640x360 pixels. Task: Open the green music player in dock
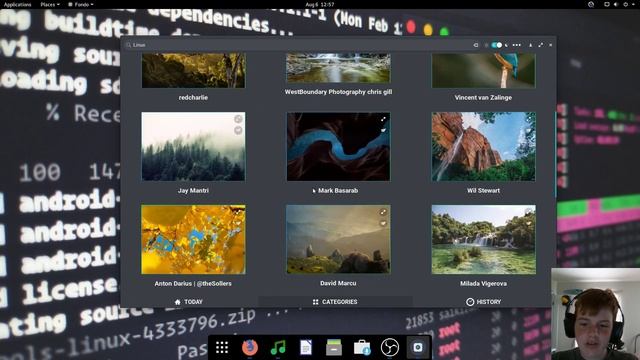pyautogui.click(x=278, y=347)
